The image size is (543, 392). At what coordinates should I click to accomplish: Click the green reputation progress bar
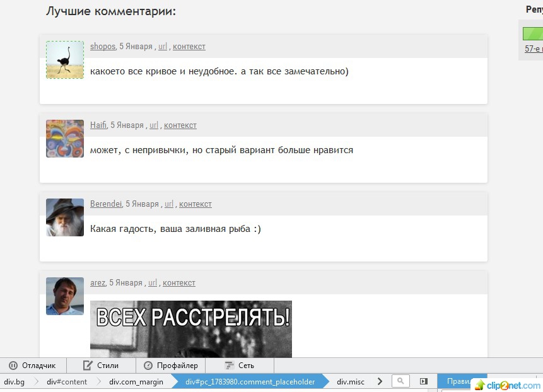click(533, 32)
